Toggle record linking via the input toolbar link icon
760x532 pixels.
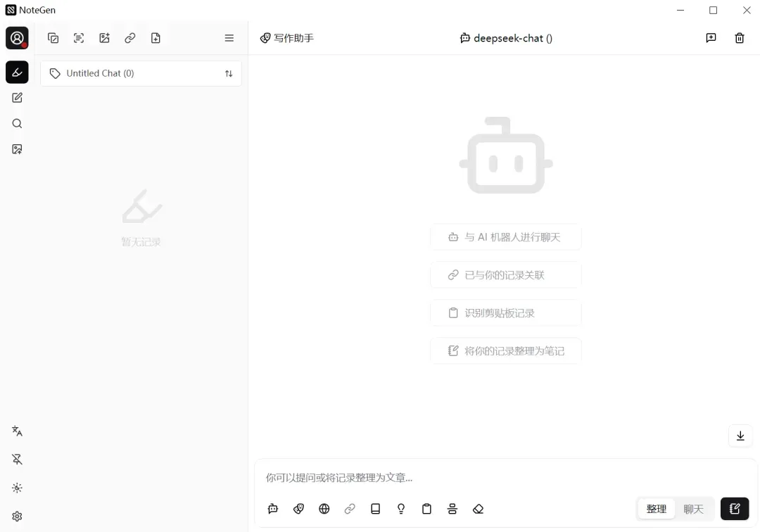coord(350,509)
